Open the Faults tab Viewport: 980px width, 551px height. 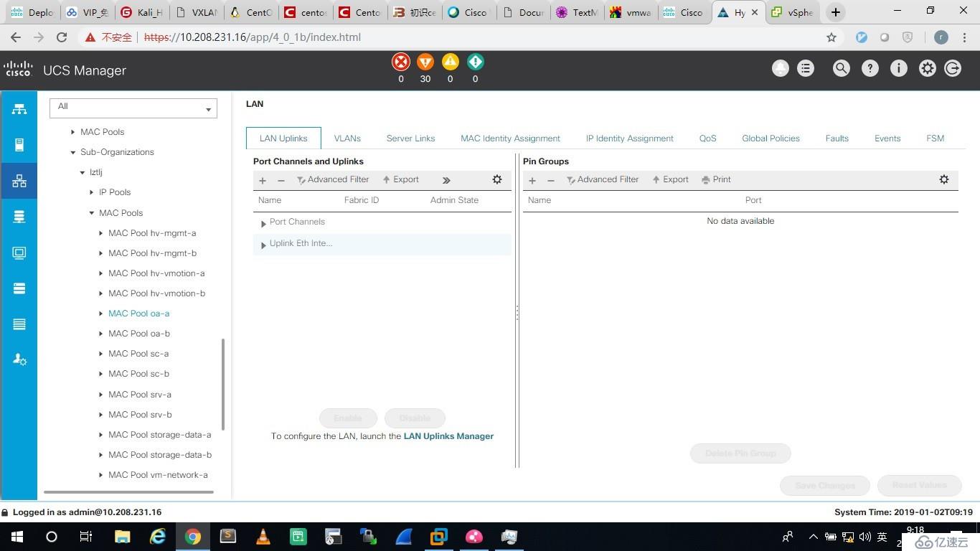pyautogui.click(x=837, y=138)
